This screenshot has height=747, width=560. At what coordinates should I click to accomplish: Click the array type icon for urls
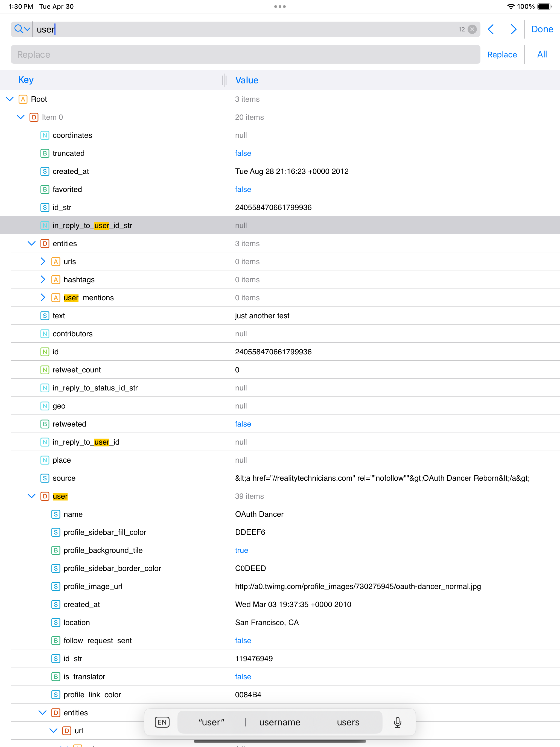pos(56,262)
